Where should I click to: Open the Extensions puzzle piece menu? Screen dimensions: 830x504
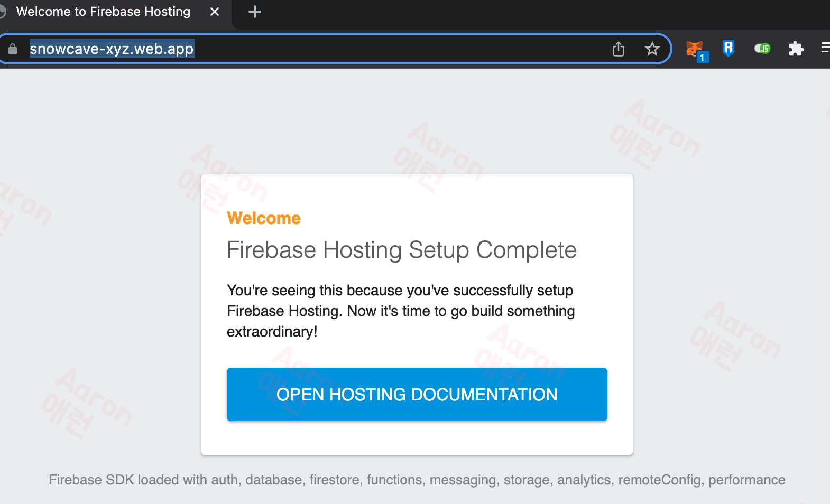pyautogui.click(x=796, y=49)
